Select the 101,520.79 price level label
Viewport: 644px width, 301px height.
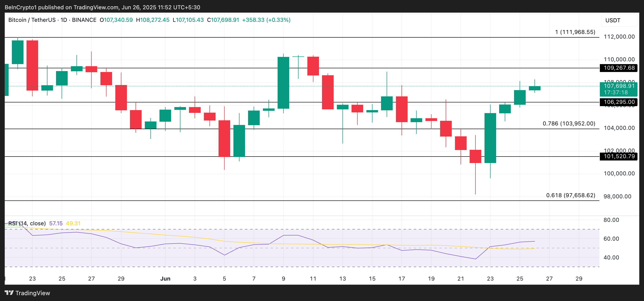pyautogui.click(x=619, y=156)
